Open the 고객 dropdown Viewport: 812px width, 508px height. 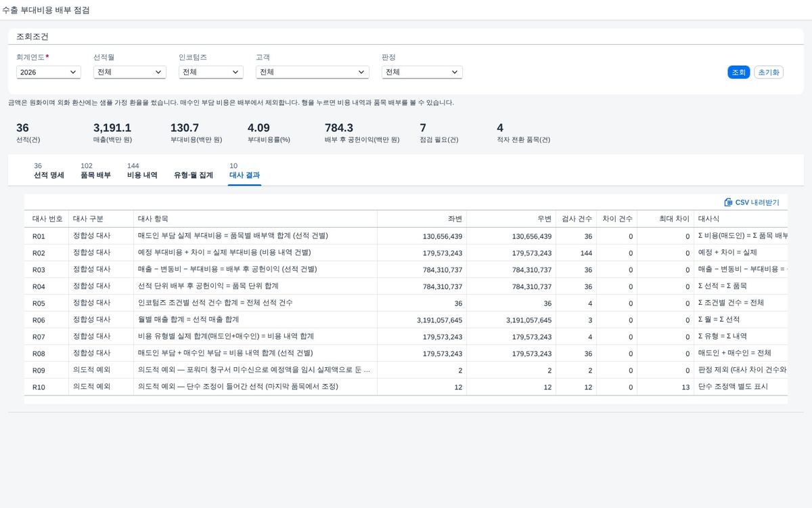[313, 72]
